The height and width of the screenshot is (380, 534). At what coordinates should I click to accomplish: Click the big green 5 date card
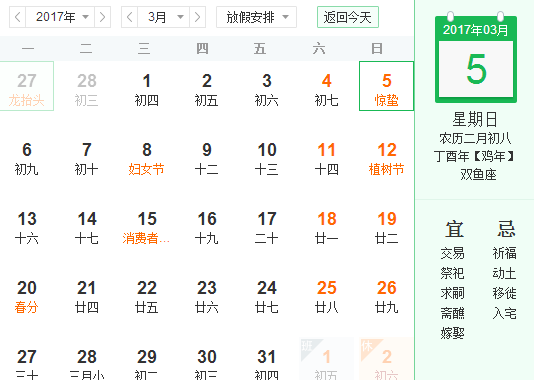tap(476, 69)
